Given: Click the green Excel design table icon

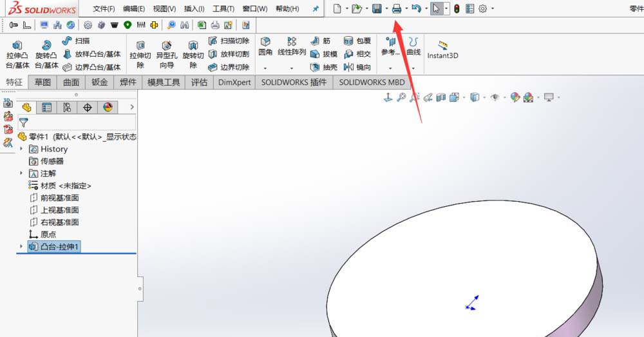Looking at the screenshot, I should point(201,26).
